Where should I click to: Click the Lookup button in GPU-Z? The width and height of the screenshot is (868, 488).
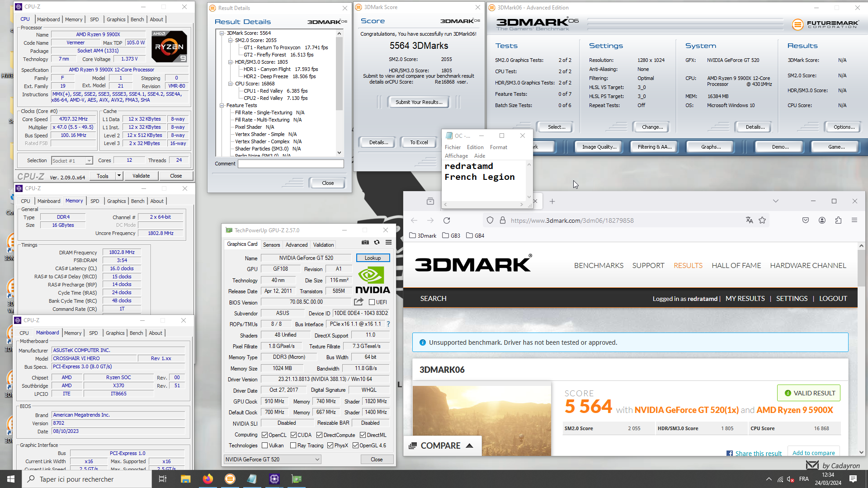point(373,258)
